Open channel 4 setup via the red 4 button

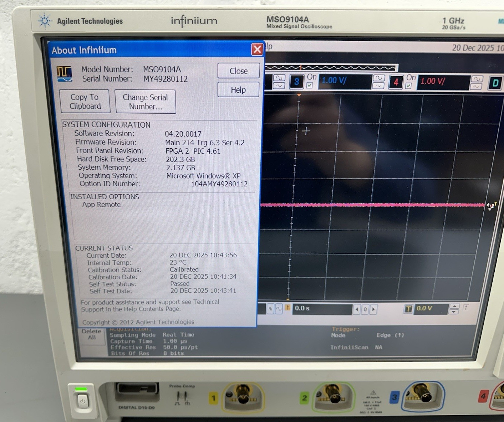396,82
